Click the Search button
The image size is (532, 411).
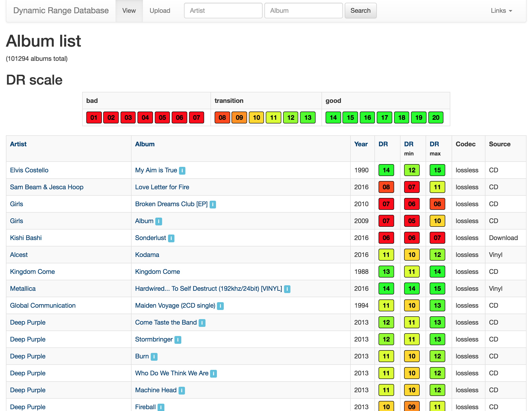(361, 11)
